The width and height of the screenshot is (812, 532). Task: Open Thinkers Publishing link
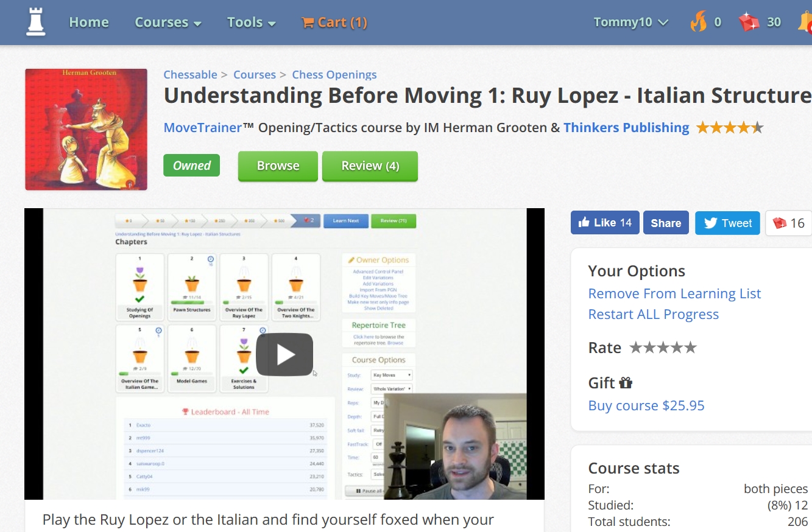(x=626, y=128)
